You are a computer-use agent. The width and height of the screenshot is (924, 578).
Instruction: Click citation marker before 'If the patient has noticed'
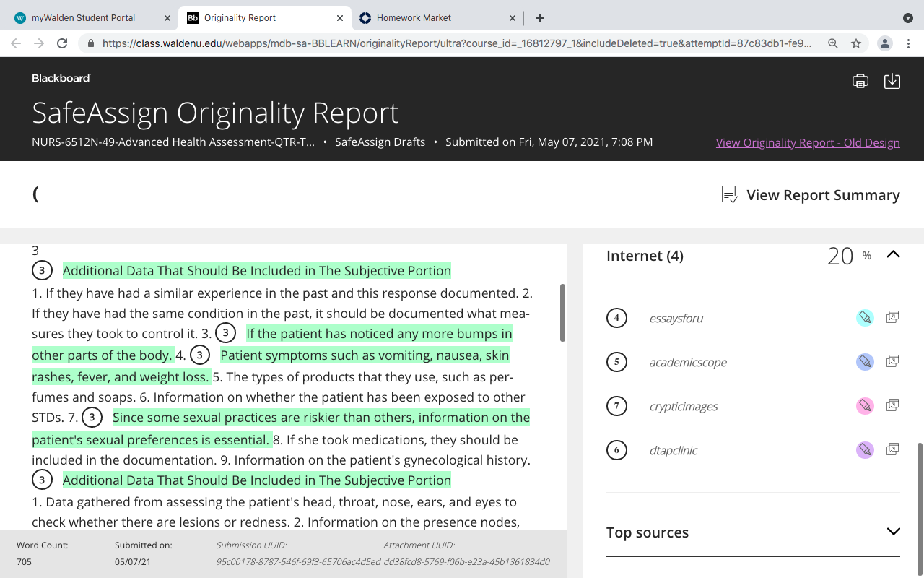(226, 333)
